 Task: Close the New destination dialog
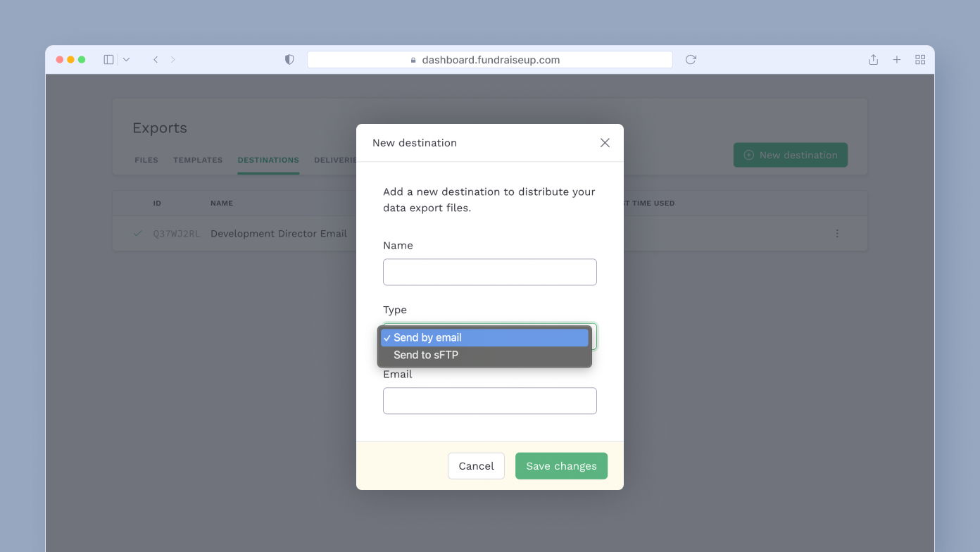click(605, 143)
